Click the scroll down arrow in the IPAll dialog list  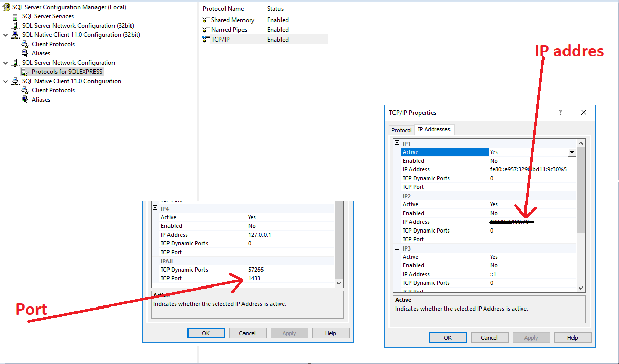coord(339,283)
